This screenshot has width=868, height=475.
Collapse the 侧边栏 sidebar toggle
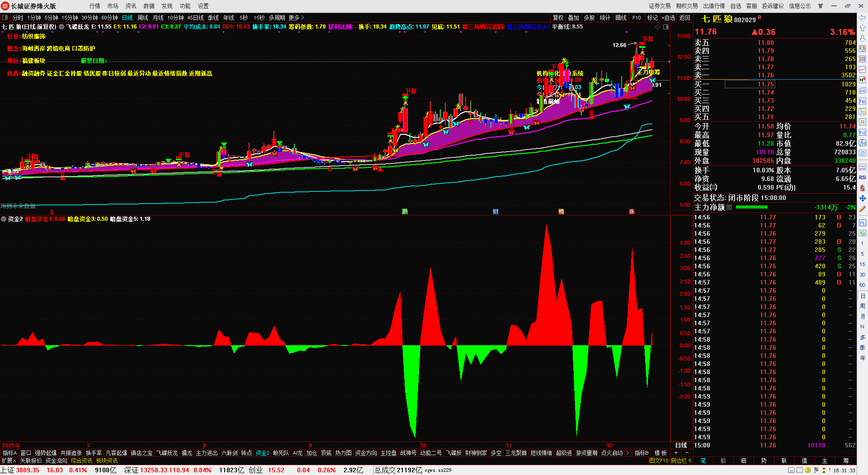coord(681,461)
